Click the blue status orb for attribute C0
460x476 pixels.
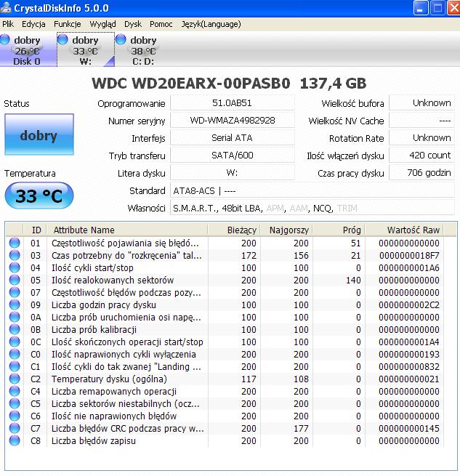15,354
